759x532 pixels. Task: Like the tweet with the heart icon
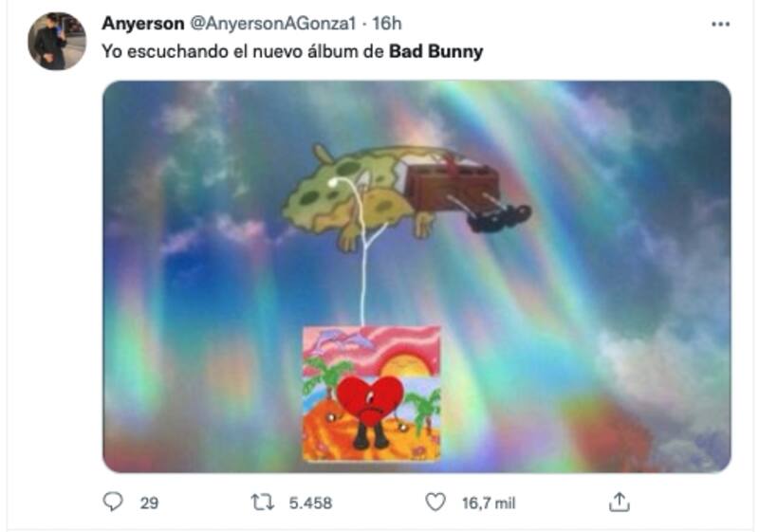435,502
